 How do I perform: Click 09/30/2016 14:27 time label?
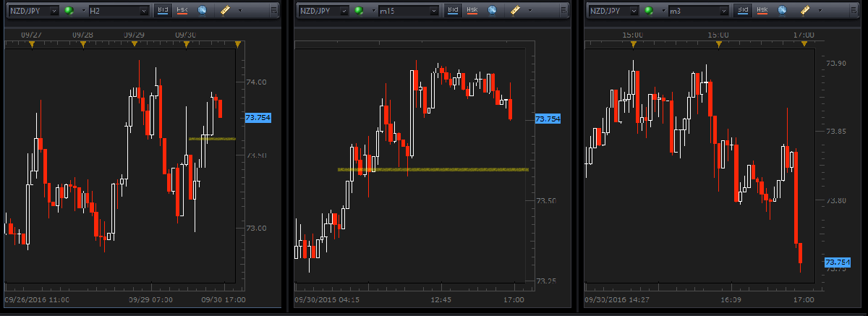[616, 299]
